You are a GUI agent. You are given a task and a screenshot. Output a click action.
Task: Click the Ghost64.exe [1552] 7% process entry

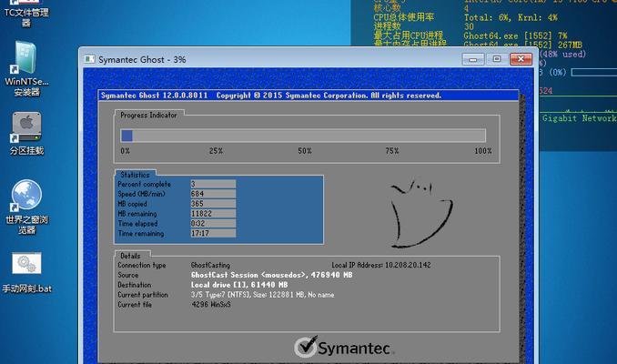pyautogui.click(x=515, y=35)
